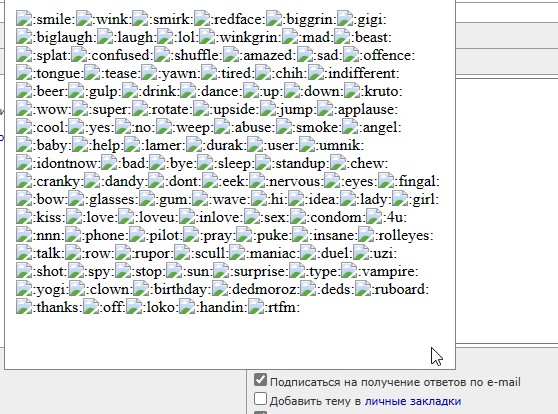Screen dimensions: 558x414
Task: Click the :smoke: code text
Action: (x=317, y=127)
